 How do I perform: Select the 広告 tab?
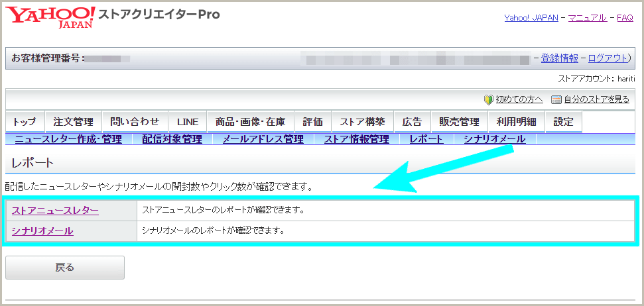point(413,121)
